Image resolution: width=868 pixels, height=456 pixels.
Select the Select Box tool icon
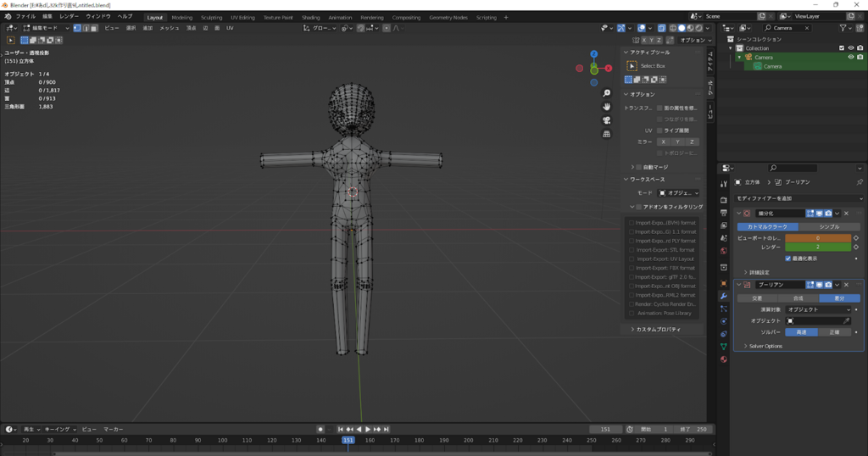coord(632,65)
